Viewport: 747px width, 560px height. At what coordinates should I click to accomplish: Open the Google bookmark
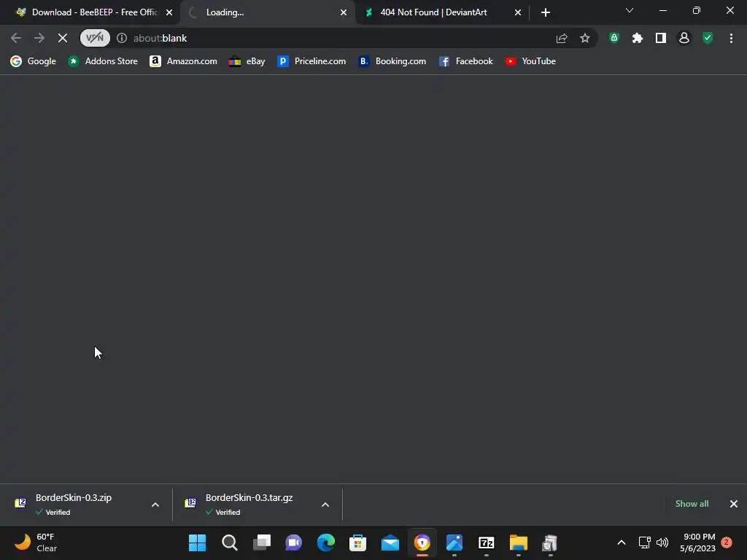(x=34, y=61)
